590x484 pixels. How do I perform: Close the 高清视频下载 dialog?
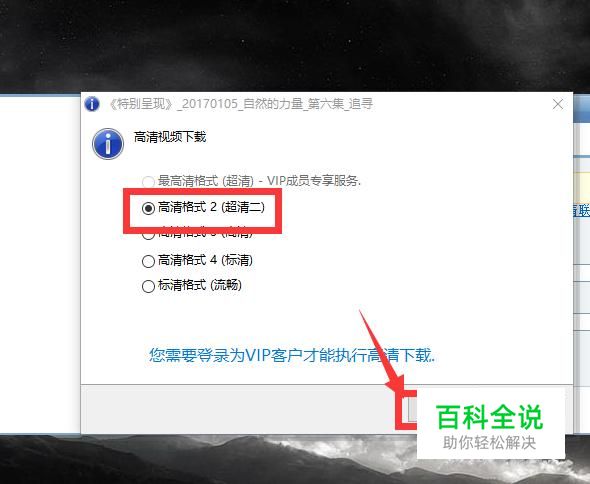click(558, 104)
